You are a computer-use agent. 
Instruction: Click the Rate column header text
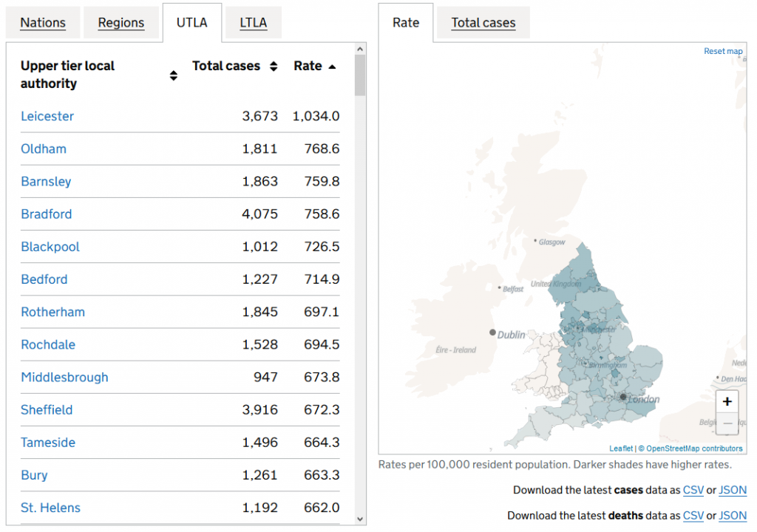(308, 66)
